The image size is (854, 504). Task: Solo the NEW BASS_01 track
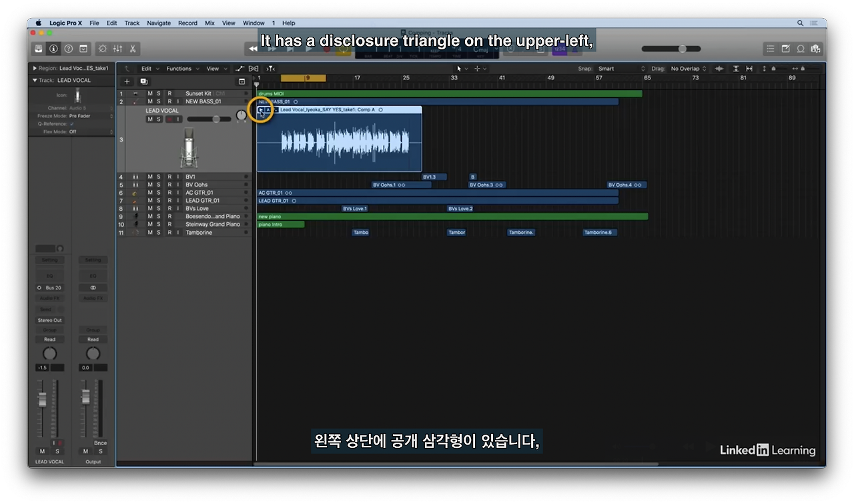159,102
